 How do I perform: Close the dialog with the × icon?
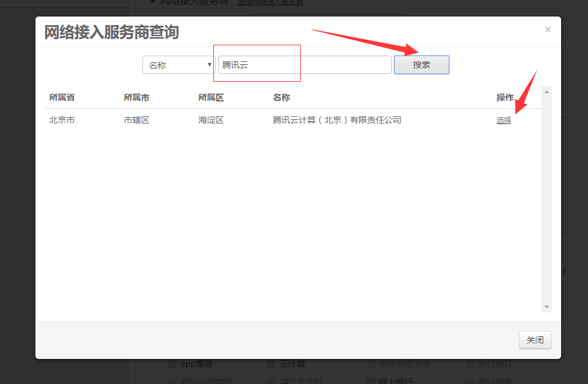(548, 29)
